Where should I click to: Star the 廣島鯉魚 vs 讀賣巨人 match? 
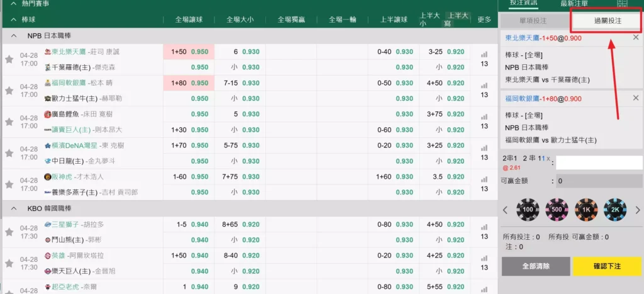coord(9,122)
